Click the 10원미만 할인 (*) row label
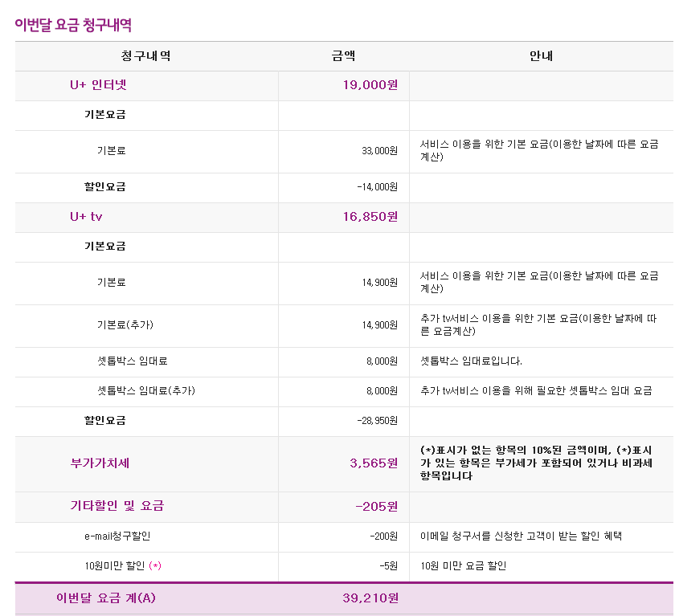This screenshot has width=675, height=616. click(122, 566)
